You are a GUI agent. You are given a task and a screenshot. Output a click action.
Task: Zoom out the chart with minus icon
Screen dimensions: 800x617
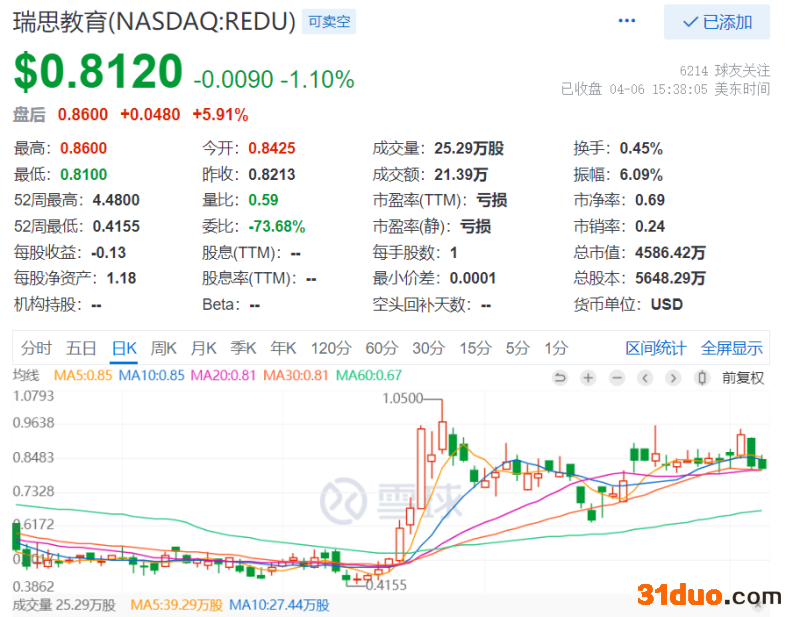click(617, 377)
